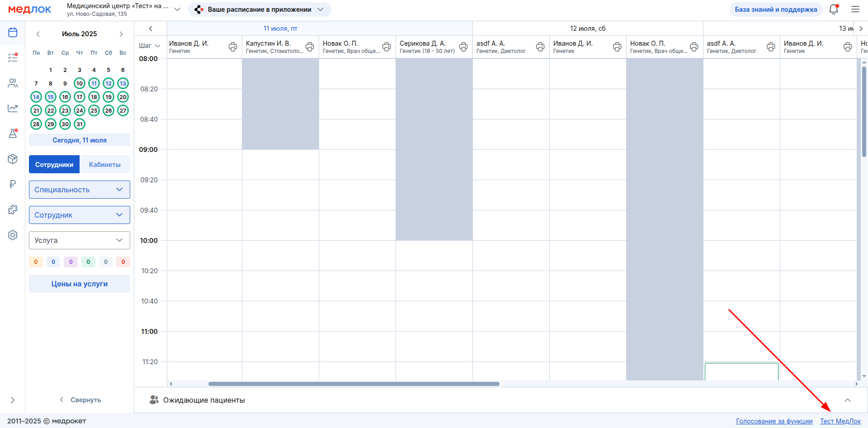Open the hamburger menu in header
Screen dimensions: 868x428
tap(855, 9)
